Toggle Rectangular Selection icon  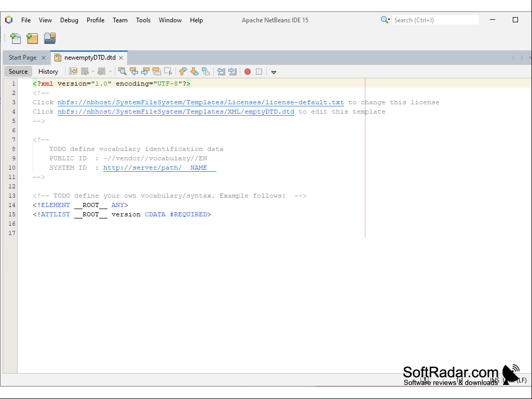coord(168,71)
